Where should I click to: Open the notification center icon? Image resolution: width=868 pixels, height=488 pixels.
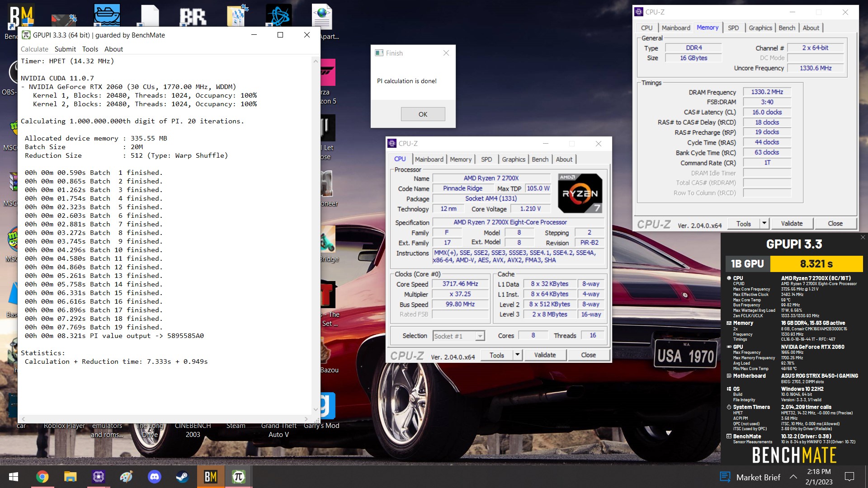(849, 477)
